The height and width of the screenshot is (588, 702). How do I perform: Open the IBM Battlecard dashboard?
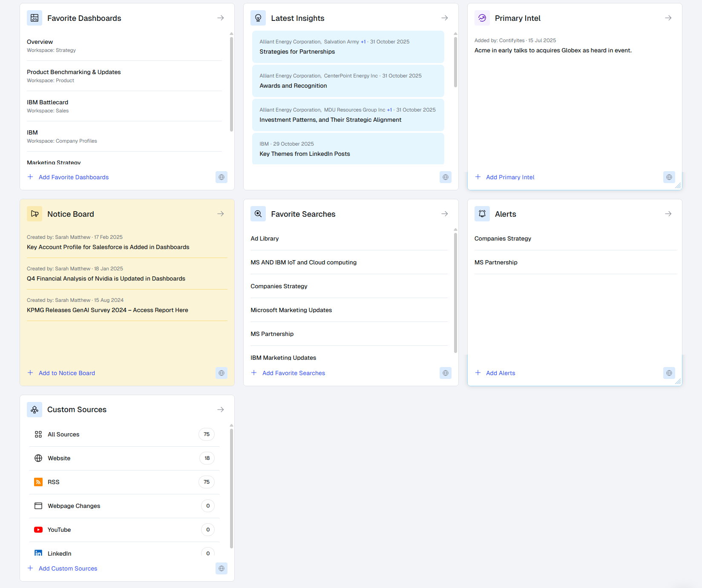(x=48, y=103)
